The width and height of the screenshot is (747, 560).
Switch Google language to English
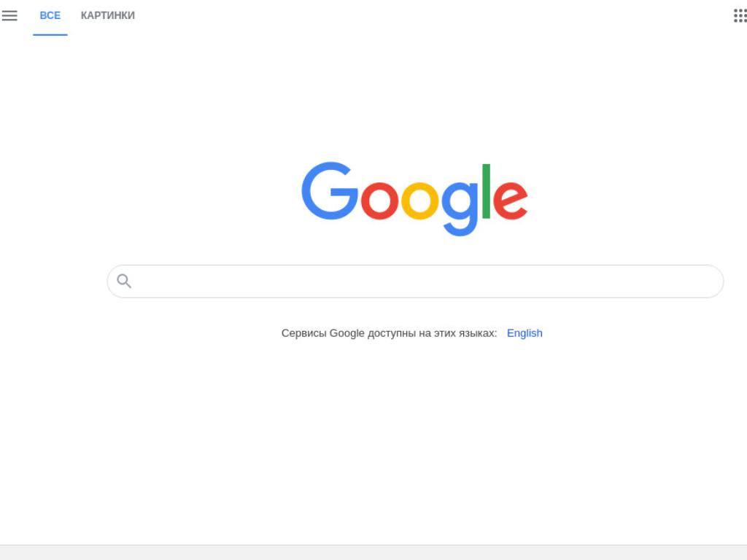pos(525,332)
